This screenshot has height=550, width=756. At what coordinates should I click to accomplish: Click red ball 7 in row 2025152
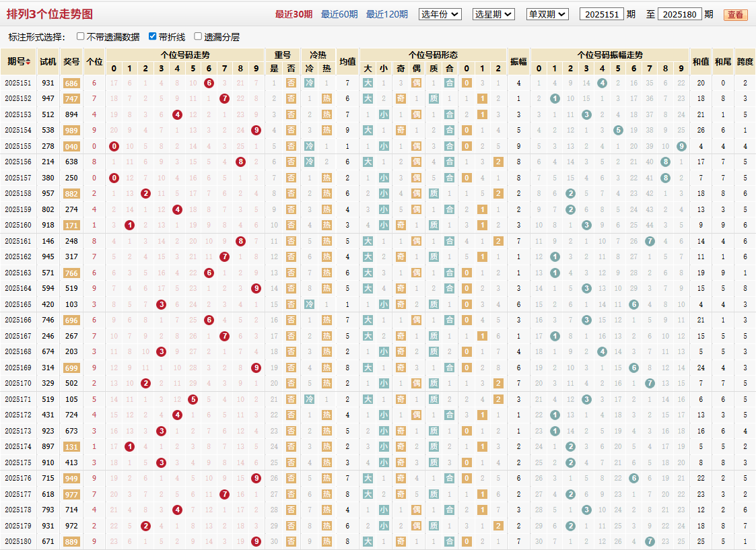[224, 98]
